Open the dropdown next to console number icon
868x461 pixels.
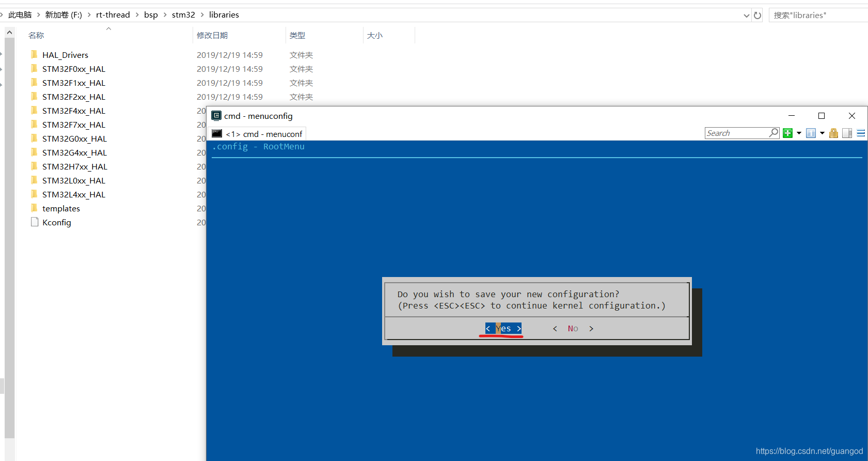pyautogui.click(x=822, y=133)
